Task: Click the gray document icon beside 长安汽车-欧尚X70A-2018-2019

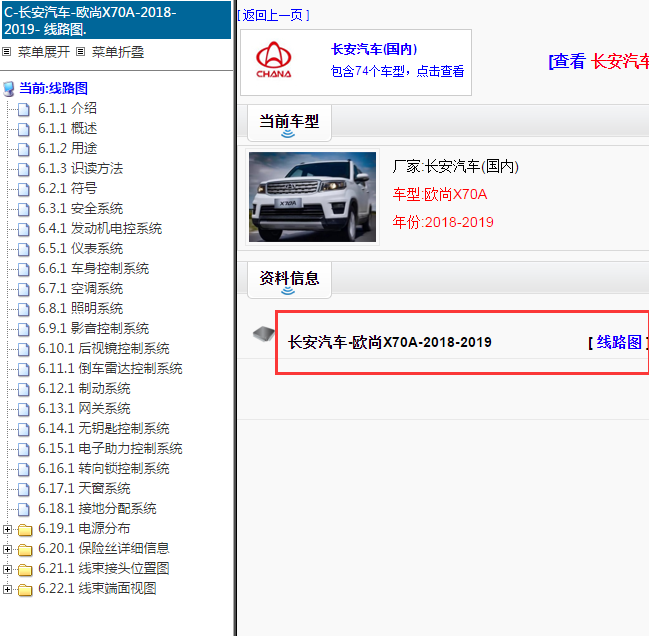Action: point(264,334)
